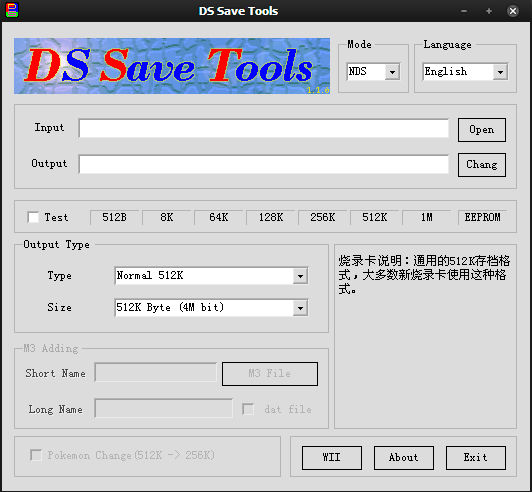Close the DS Save Tools window
The image size is (532, 492).
(513, 11)
